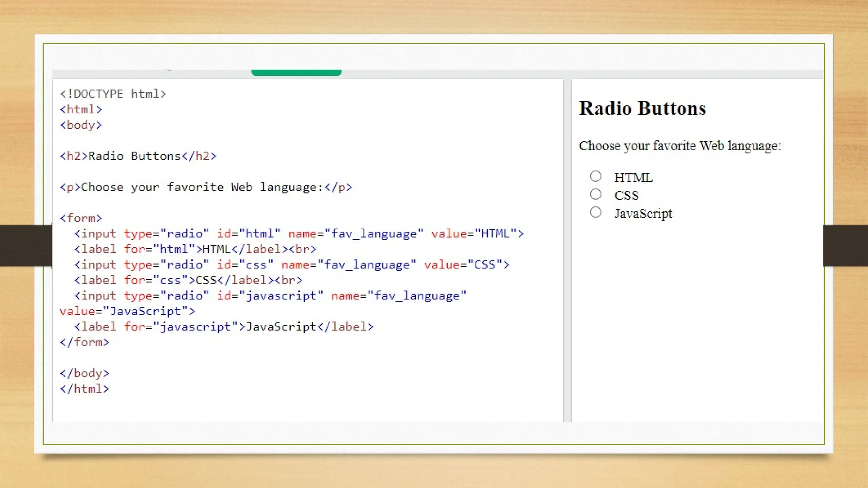Click the divider between code and preview panes
Image resolution: width=868 pixels, height=488 pixels.
click(x=568, y=250)
